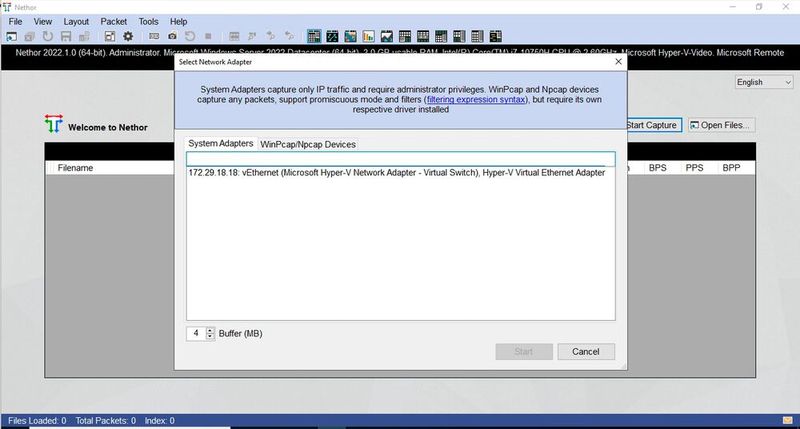The image size is (800, 429).
Task: Select the black flow-diagram layout icon
Action: (x=495, y=36)
